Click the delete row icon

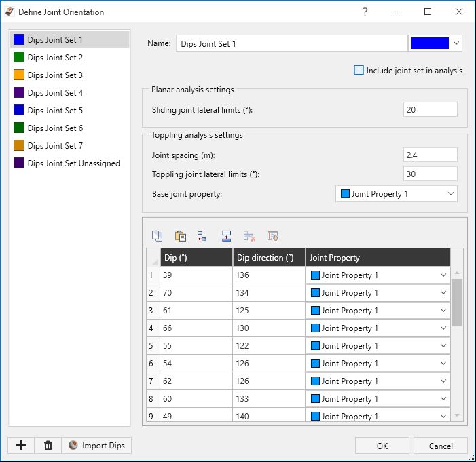pyautogui.click(x=249, y=236)
